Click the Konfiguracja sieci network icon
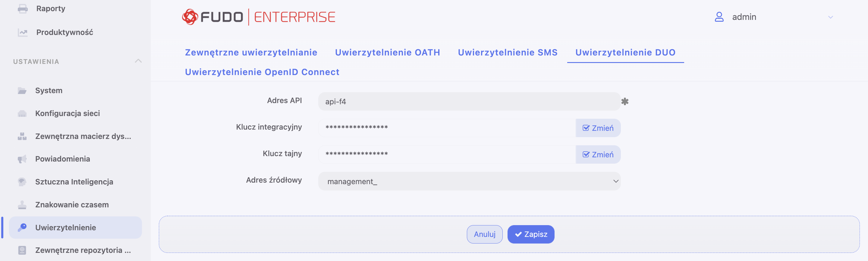The image size is (868, 261). click(22, 114)
